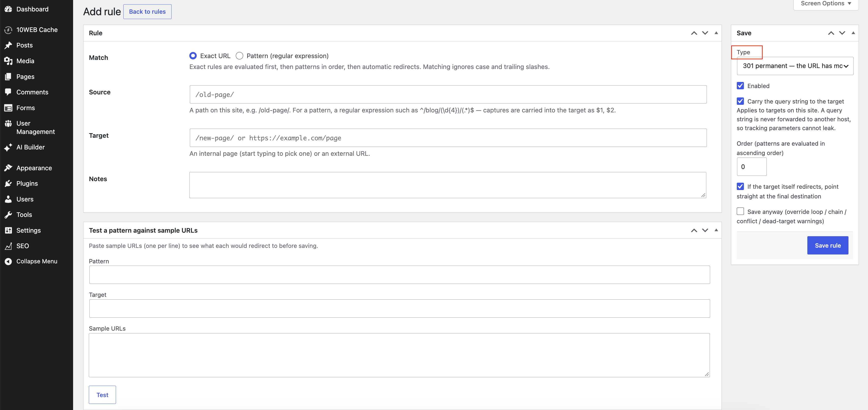Click the SEO chart icon
Screen dimensions: 868x410
(8, 246)
